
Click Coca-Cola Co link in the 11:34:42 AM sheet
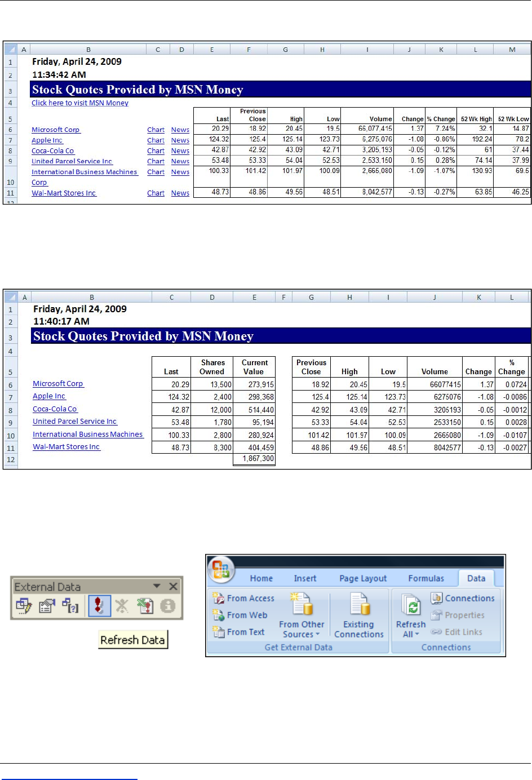point(53,151)
